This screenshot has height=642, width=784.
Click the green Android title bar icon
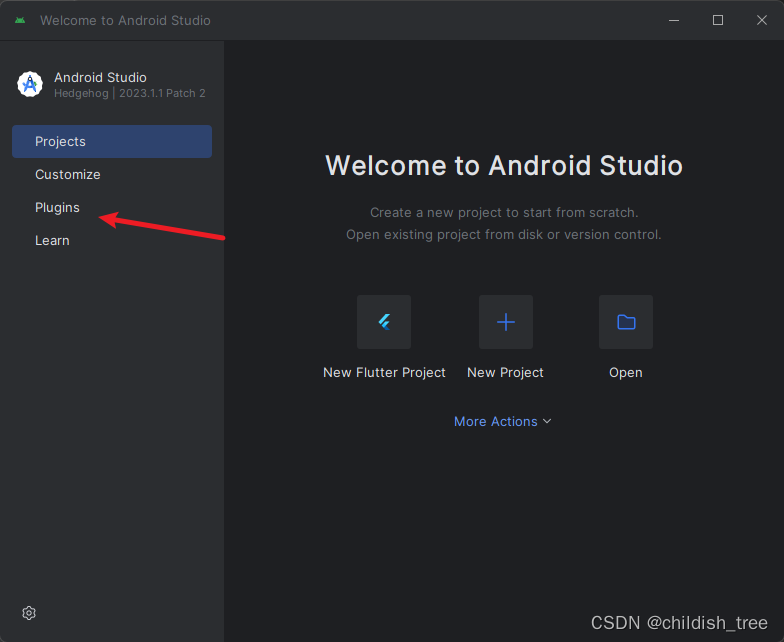pos(20,20)
